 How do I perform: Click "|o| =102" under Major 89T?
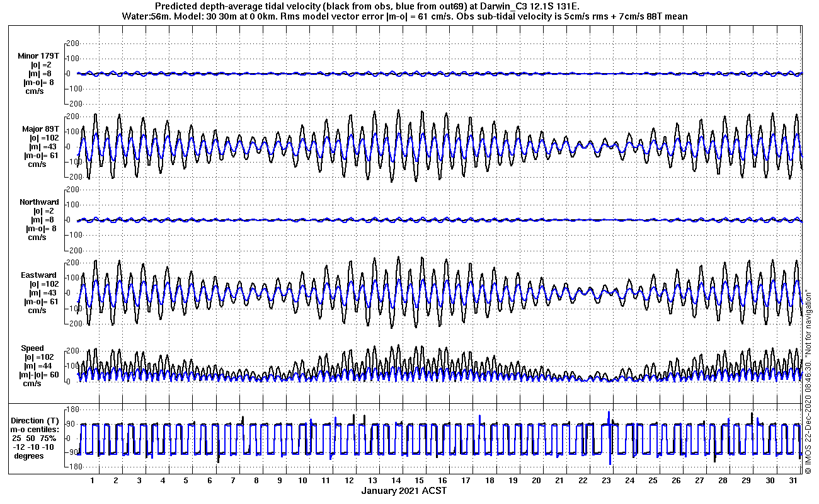click(43, 138)
